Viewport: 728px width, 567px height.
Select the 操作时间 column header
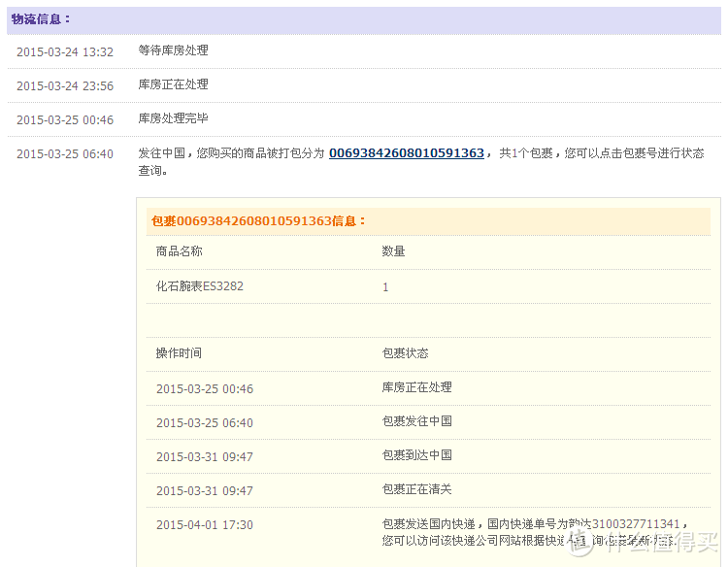coord(179,353)
